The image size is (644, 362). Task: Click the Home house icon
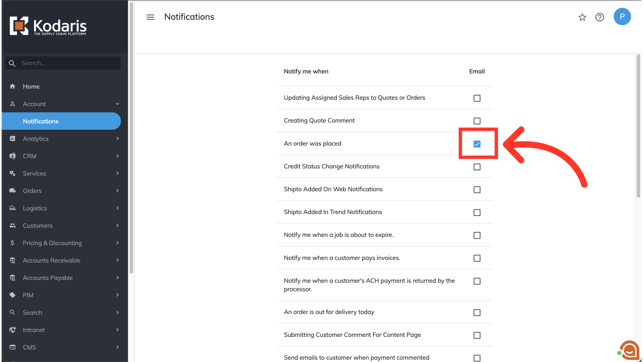12,86
